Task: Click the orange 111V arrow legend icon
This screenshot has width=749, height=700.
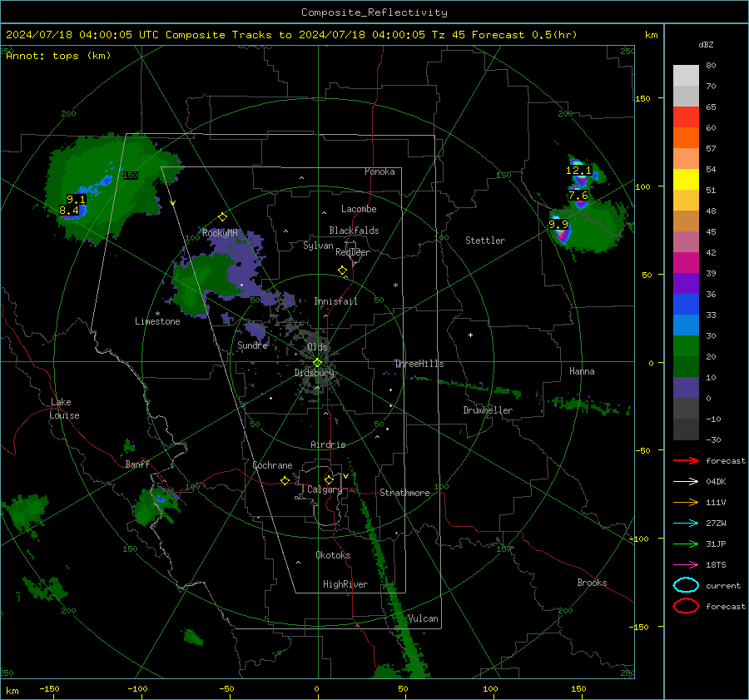Action: pyautogui.click(x=686, y=502)
